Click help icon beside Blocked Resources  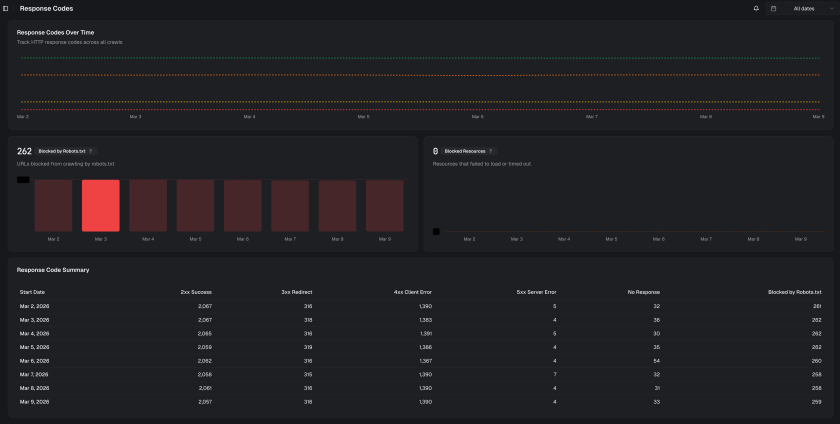pos(491,151)
